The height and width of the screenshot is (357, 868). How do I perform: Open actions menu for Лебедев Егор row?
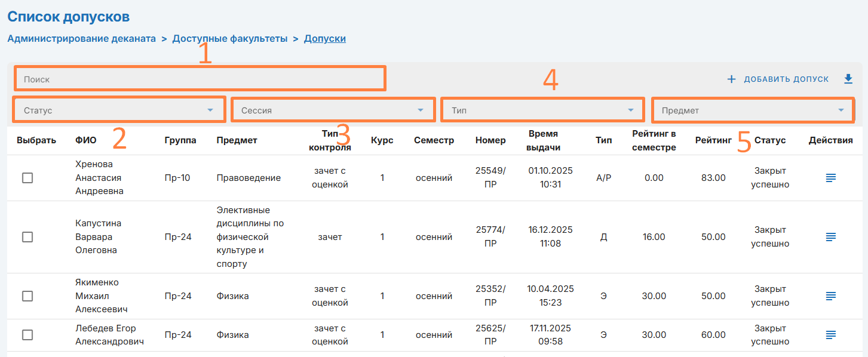pyautogui.click(x=830, y=335)
